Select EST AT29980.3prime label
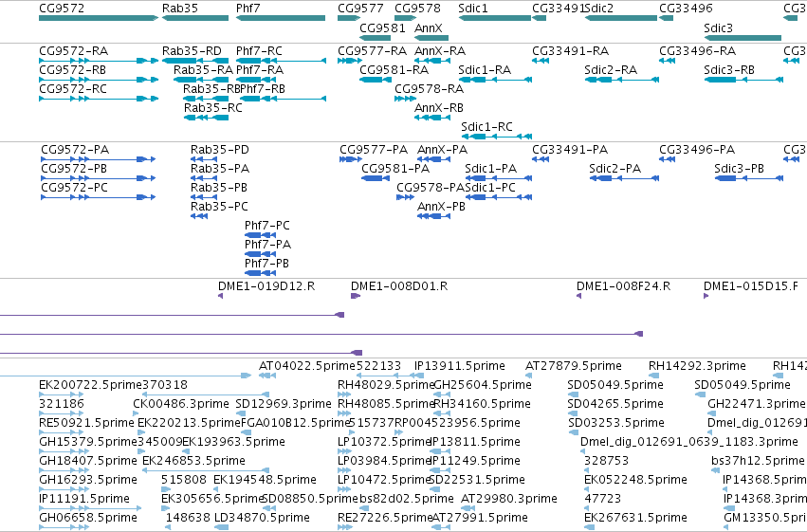Image resolution: width=807 pixels, height=532 pixels. coord(509,499)
